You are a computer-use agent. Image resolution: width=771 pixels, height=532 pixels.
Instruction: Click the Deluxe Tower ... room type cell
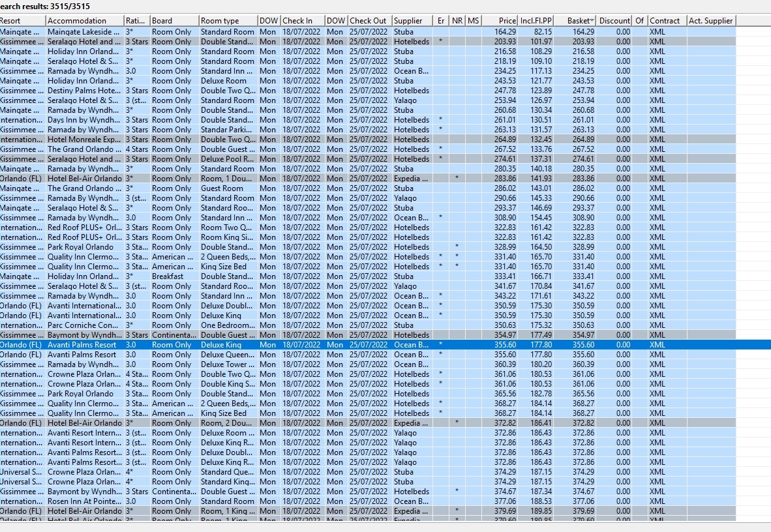pyautogui.click(x=228, y=364)
